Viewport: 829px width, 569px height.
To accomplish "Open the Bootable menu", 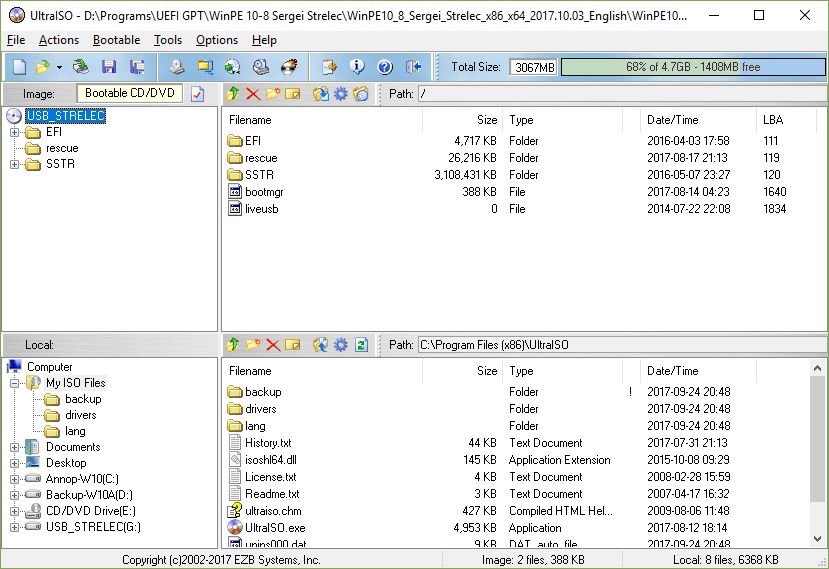I will [116, 40].
